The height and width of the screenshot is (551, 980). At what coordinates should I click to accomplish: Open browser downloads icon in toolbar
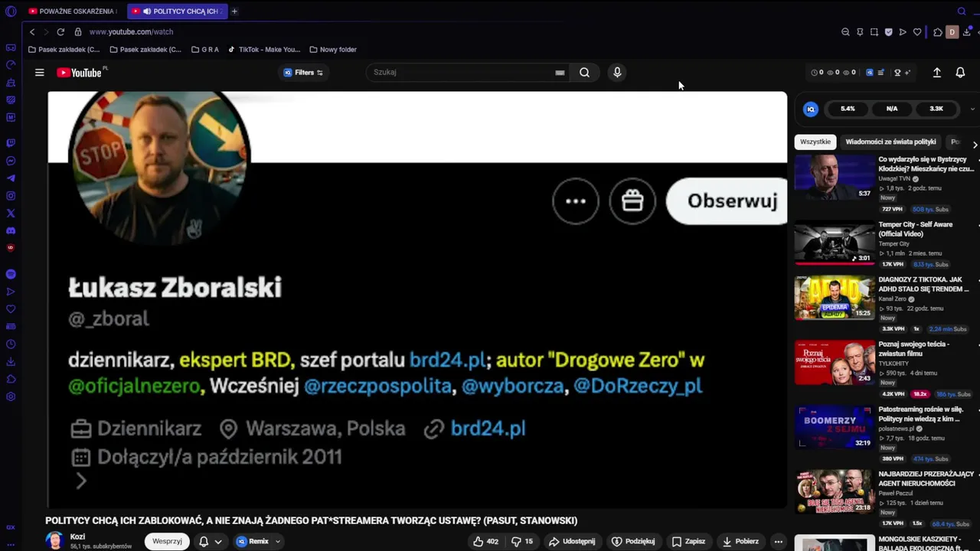(x=967, y=32)
